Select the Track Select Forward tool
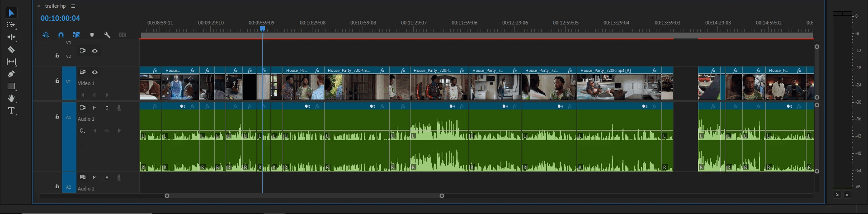The width and height of the screenshot is (868, 214). [11, 25]
